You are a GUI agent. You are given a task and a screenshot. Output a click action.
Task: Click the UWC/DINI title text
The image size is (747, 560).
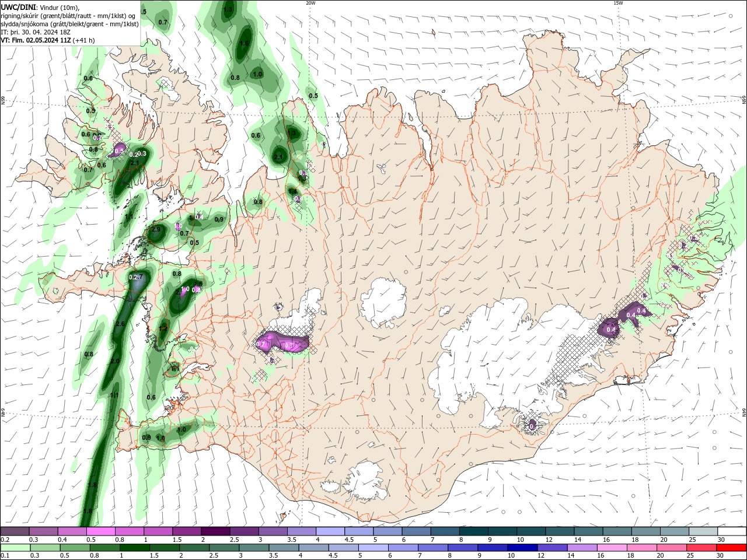coord(19,7)
